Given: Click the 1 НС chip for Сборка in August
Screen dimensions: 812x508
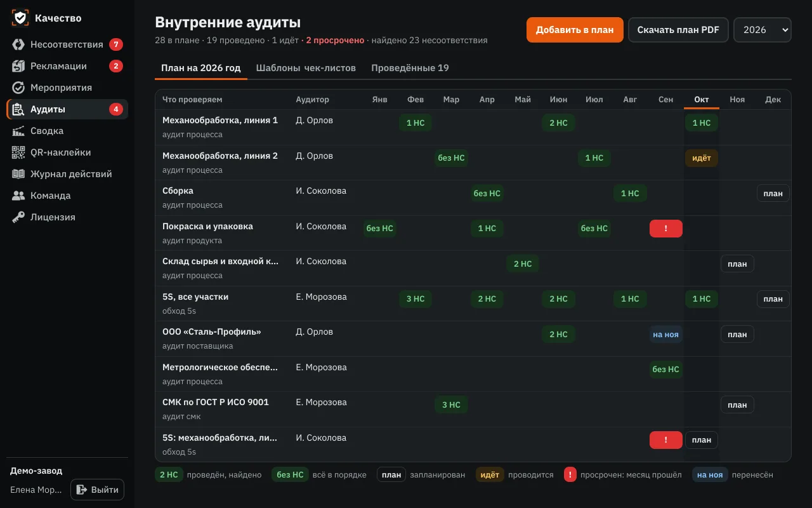Looking at the screenshot, I should [x=630, y=194].
